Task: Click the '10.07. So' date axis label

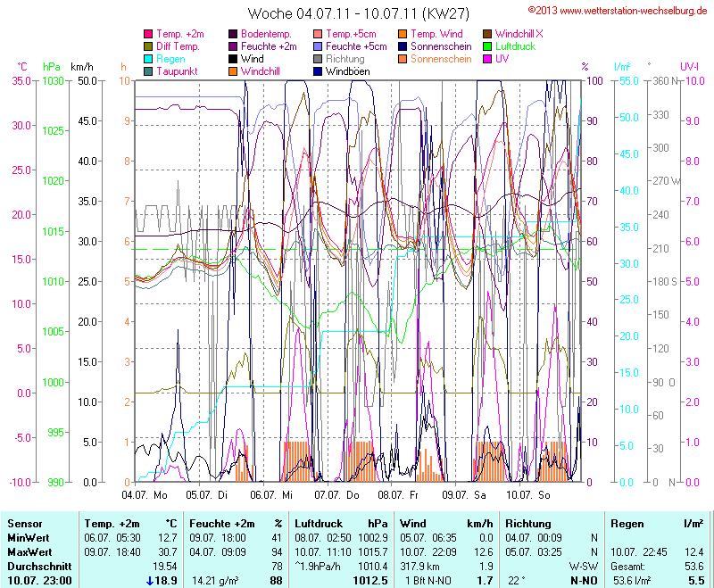Action: click(528, 495)
